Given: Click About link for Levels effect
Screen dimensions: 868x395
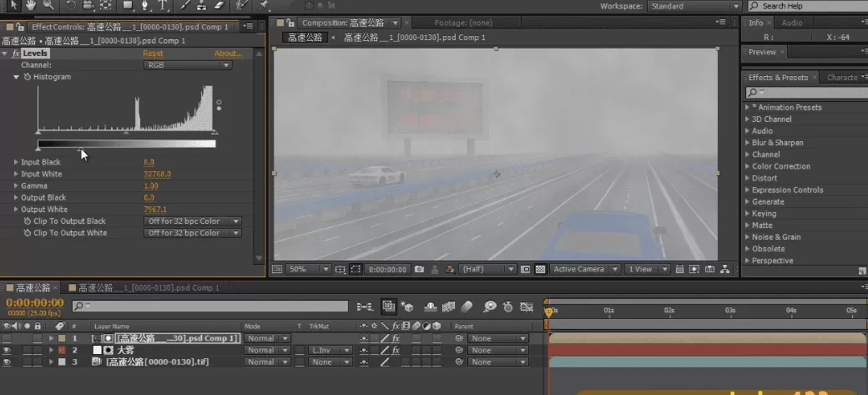Looking at the screenshot, I should click(x=227, y=53).
